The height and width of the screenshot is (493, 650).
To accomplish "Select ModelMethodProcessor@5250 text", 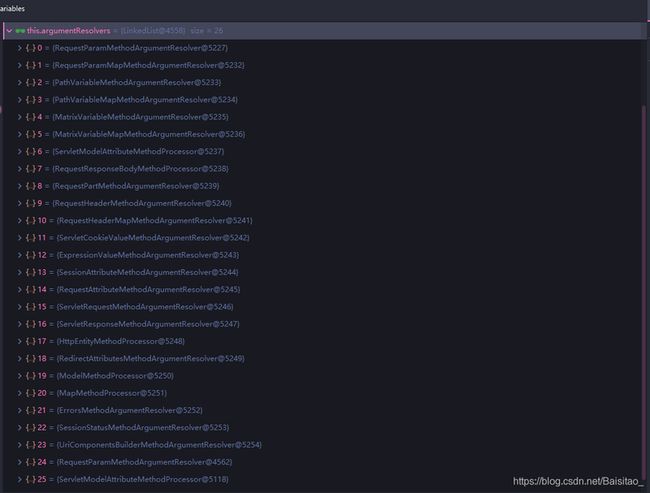I will (x=115, y=376).
